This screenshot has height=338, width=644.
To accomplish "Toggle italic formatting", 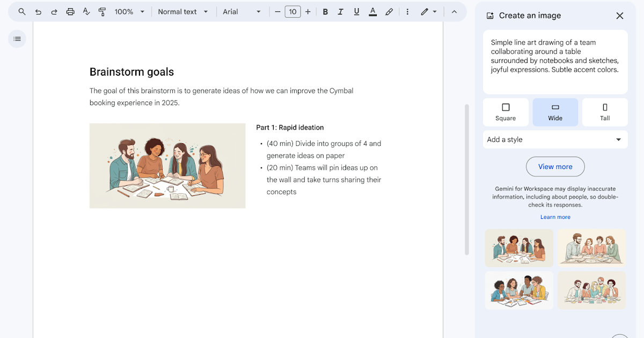I will pyautogui.click(x=340, y=12).
